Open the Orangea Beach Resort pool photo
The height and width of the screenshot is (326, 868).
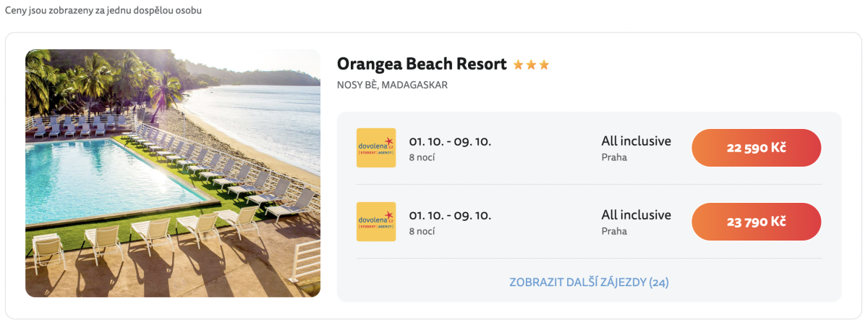coord(173,173)
